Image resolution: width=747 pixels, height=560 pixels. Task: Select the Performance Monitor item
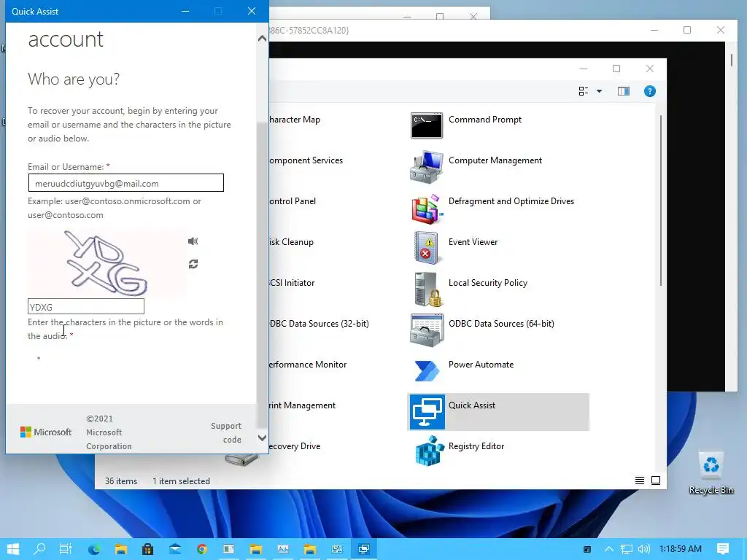[308, 365]
